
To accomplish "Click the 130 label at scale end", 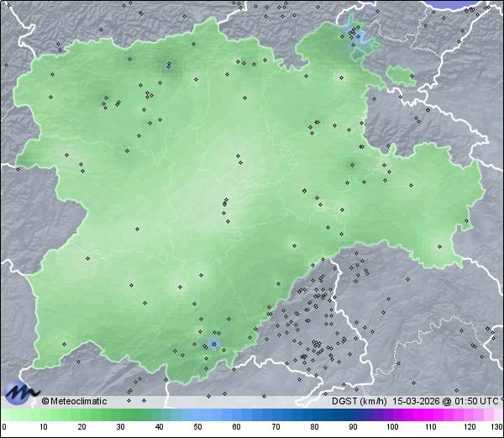I will (496, 427).
